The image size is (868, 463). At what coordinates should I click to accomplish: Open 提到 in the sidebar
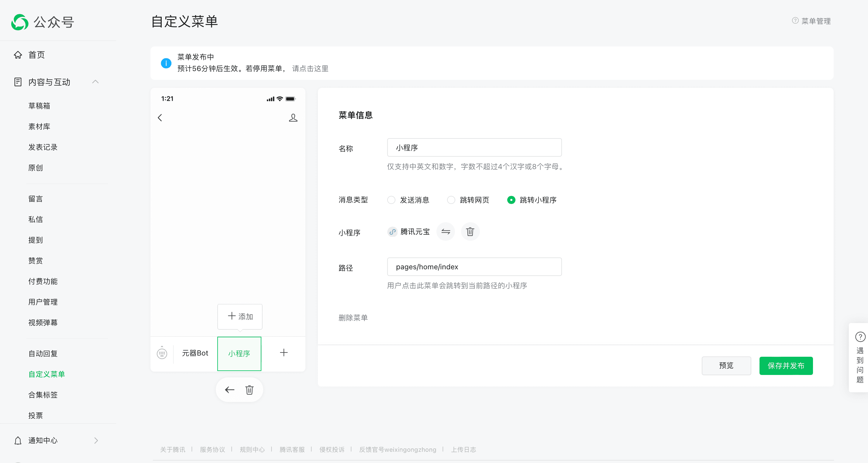tap(35, 240)
